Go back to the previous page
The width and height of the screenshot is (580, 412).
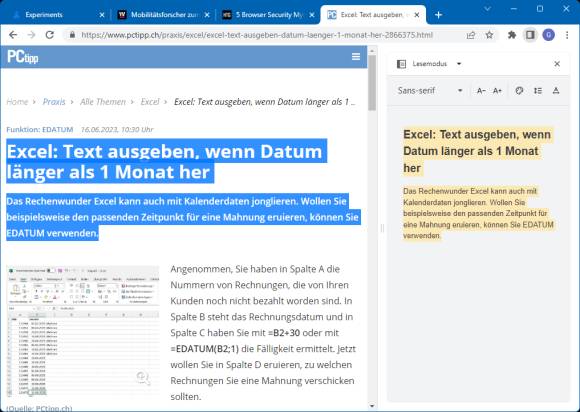coord(13,35)
